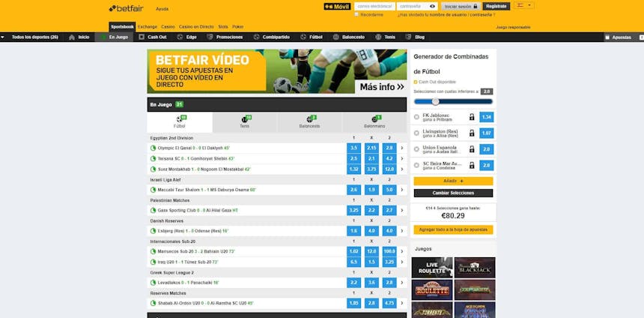Image resolution: width=644 pixels, height=318 pixels.
Task: Open the forgotten username/password link
Action: (446, 15)
